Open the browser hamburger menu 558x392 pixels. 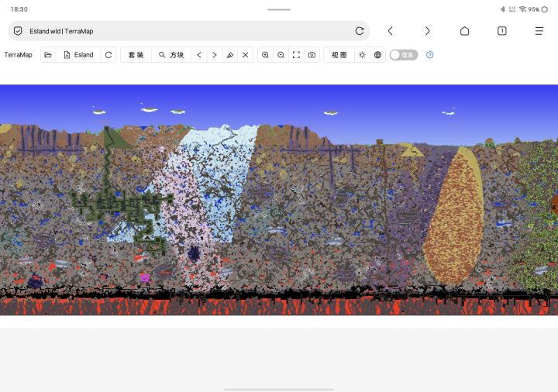(539, 31)
